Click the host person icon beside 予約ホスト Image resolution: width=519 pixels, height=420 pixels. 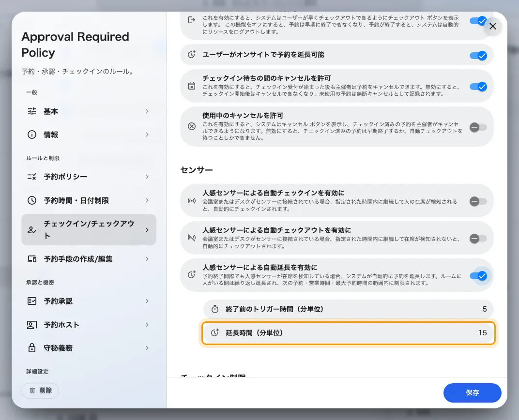[32, 325]
